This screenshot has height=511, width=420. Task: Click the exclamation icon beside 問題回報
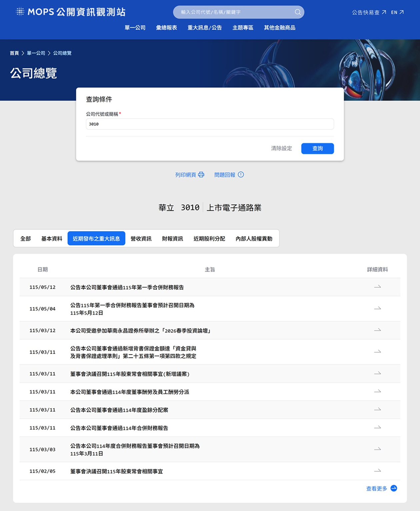coord(241,175)
